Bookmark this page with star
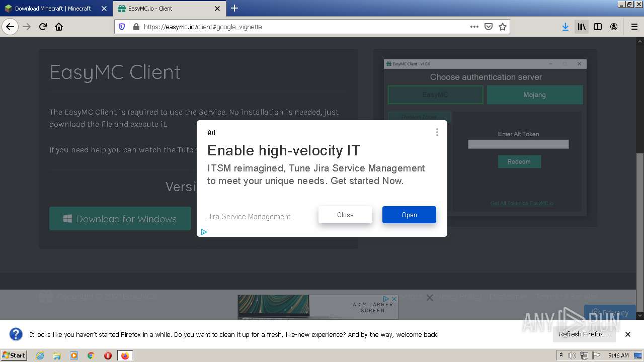 point(502,27)
